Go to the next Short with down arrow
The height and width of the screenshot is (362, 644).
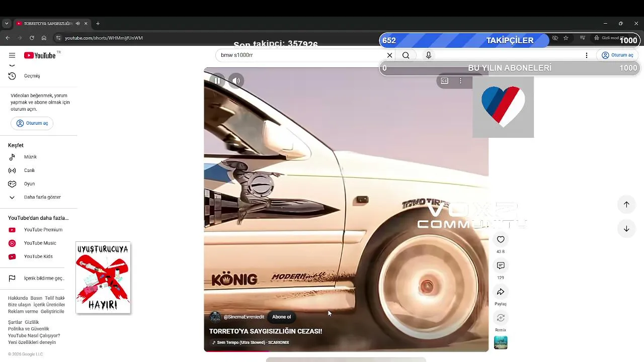(626, 229)
